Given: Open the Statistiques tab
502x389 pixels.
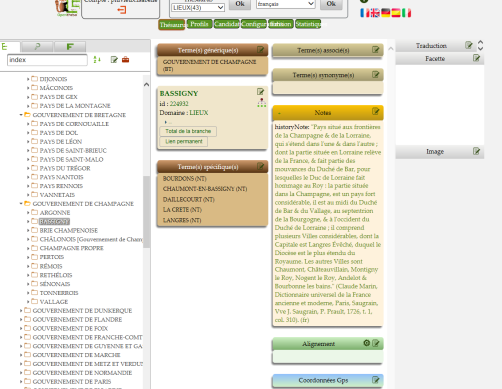Looking at the screenshot, I should [308, 24].
